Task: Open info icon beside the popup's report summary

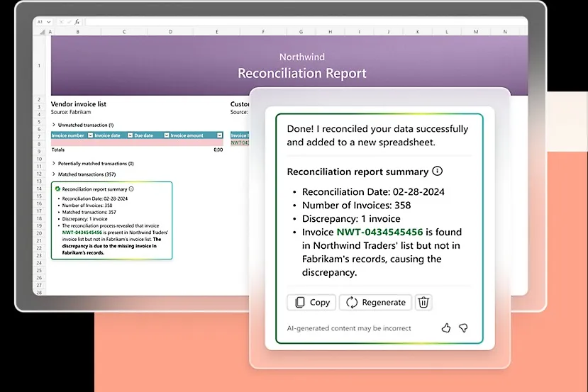Action: click(x=438, y=172)
